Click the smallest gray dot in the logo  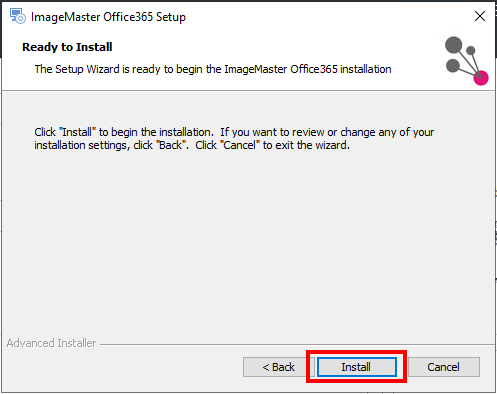pyautogui.click(x=470, y=50)
